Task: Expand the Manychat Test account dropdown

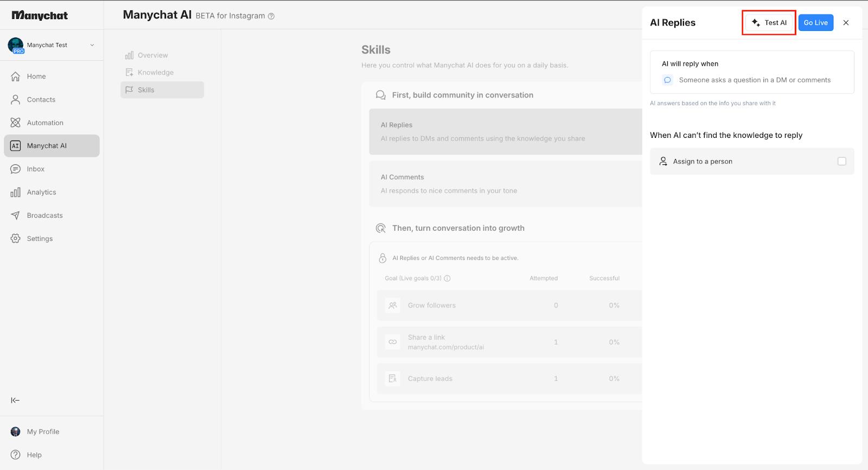Action: click(x=92, y=45)
